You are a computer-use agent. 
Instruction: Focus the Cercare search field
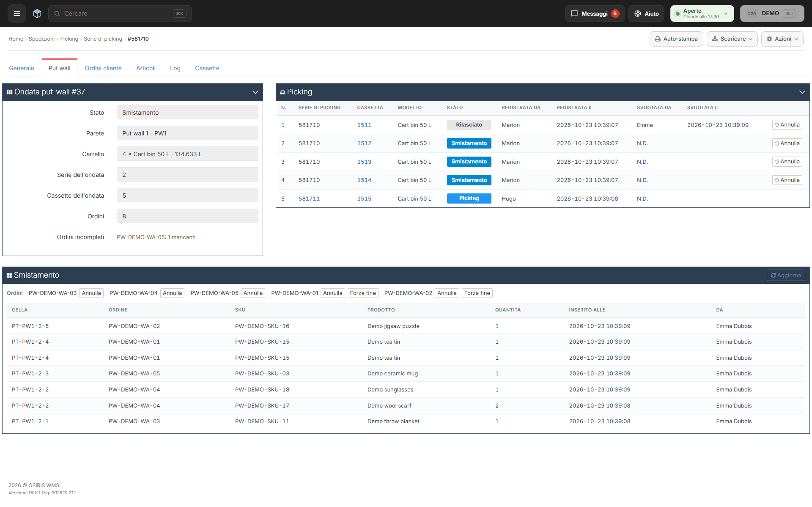[120, 14]
